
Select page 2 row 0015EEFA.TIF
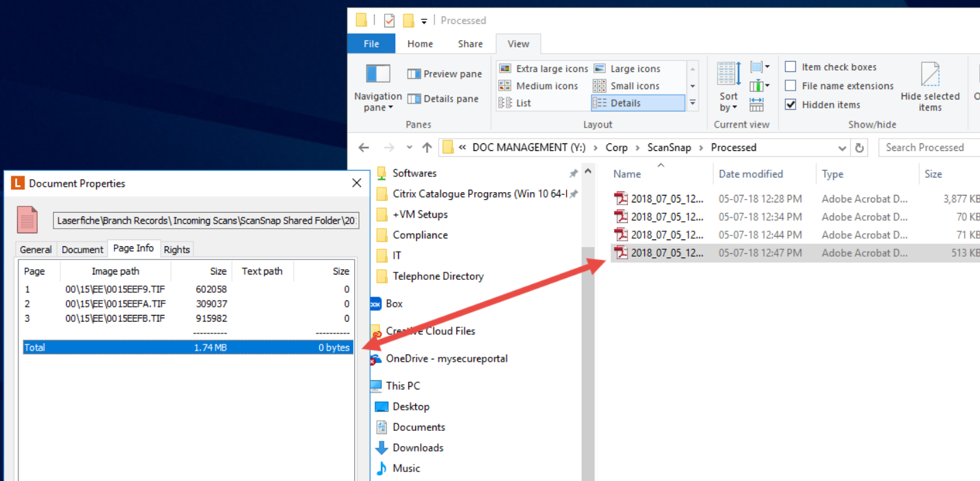pos(187,303)
